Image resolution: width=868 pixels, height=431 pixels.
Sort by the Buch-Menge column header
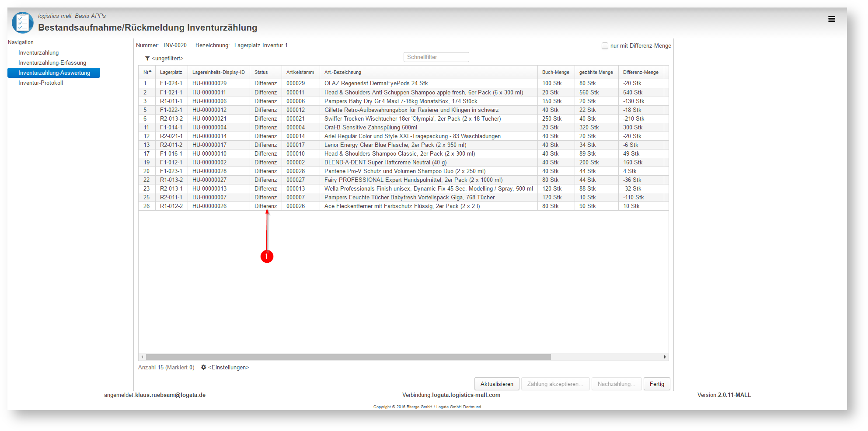(556, 73)
